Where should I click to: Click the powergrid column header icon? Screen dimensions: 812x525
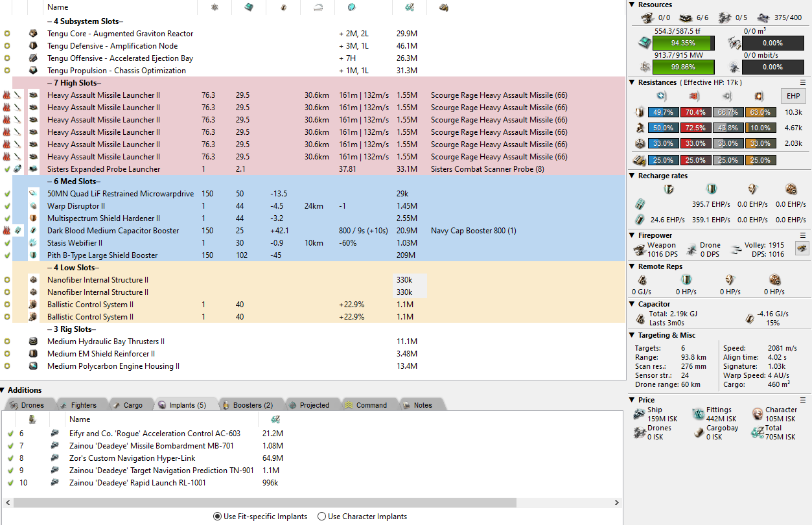click(215, 7)
